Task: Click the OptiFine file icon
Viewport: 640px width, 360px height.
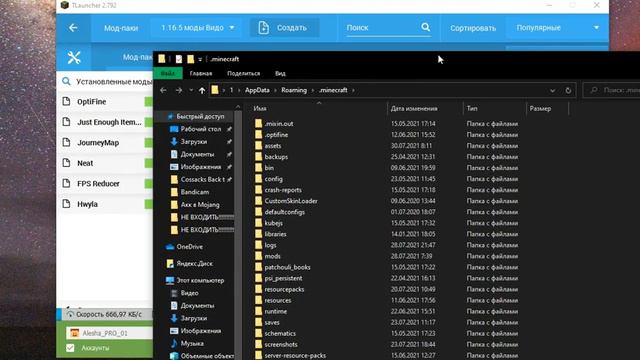Action: 66,101
